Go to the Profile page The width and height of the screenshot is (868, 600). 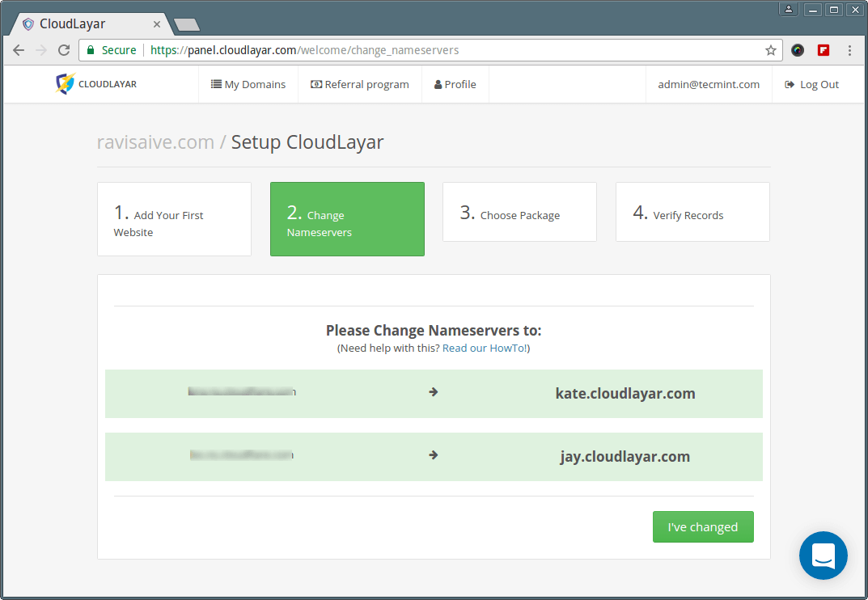(x=455, y=84)
